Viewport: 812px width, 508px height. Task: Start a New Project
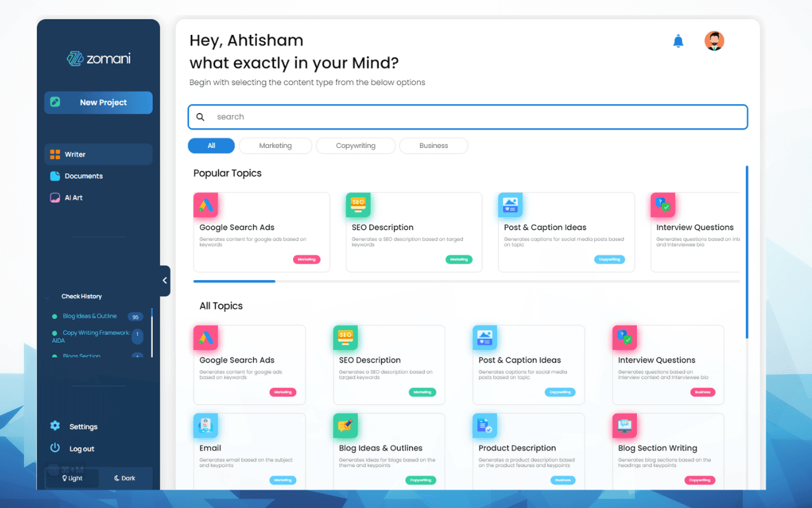click(98, 103)
